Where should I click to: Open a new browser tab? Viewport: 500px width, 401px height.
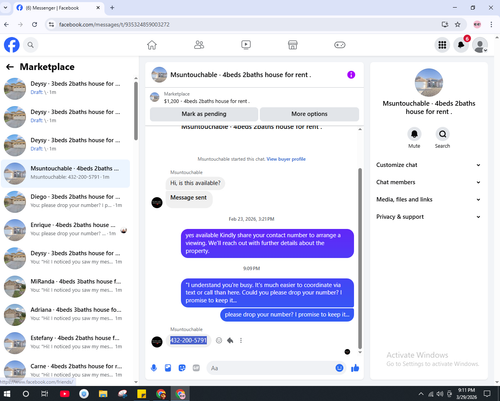[112, 7]
